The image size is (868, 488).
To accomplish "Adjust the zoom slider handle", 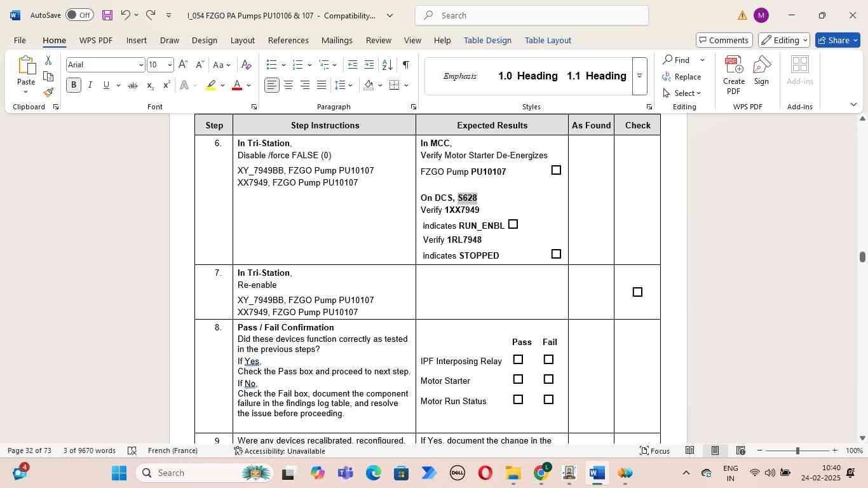I will tap(797, 451).
